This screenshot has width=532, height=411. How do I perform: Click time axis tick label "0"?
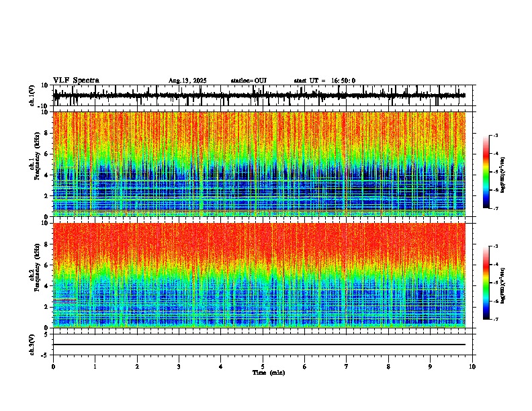pos(53,367)
